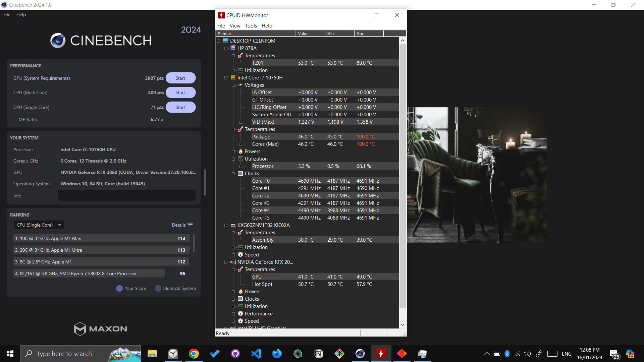Open Bluetooth tray icon
The height and width of the screenshot is (362, 644).
(507, 354)
